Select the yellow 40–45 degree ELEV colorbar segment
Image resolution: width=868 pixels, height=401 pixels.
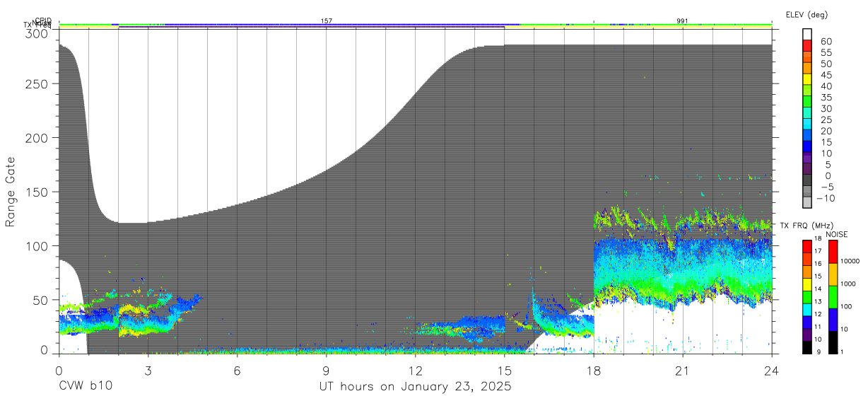point(809,81)
